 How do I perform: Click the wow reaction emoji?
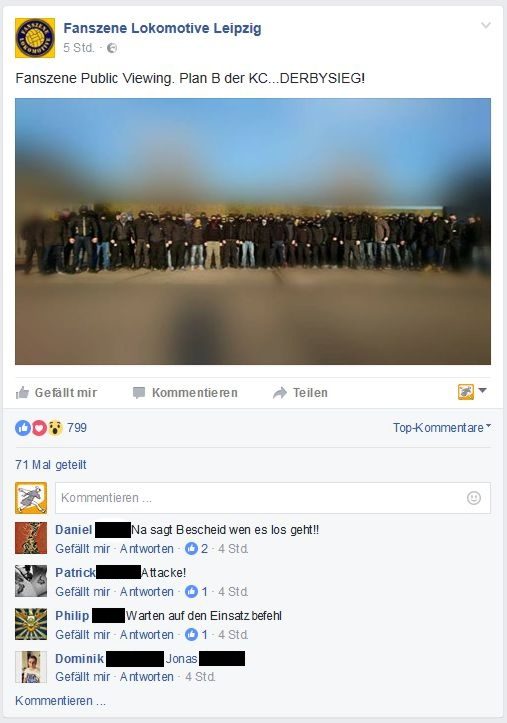pos(54,428)
